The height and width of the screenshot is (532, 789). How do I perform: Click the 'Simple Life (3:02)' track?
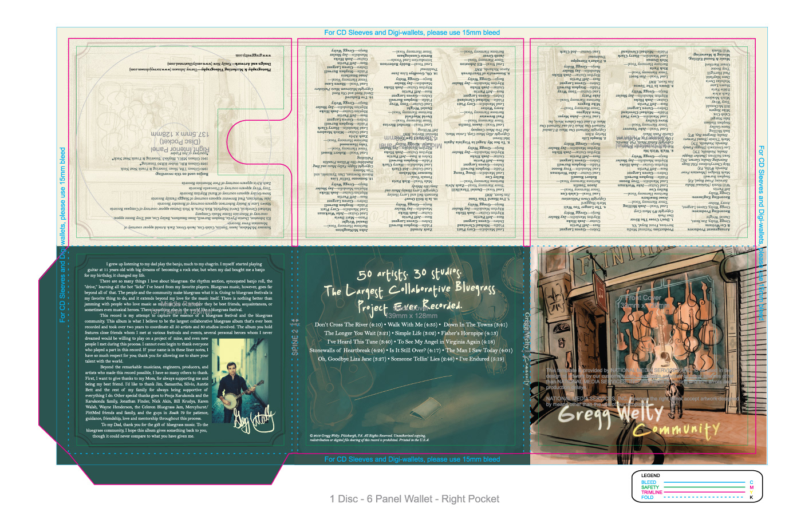[415, 333]
